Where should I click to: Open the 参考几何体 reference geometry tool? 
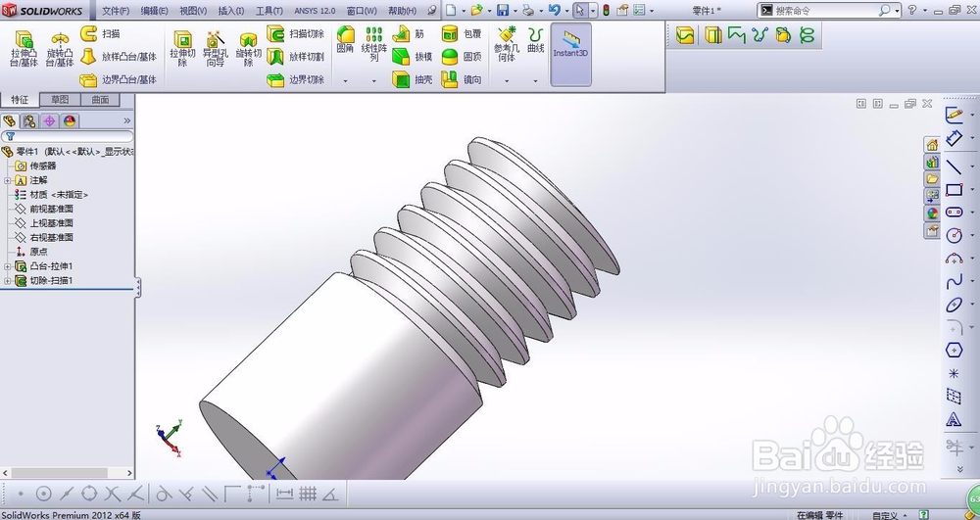[x=507, y=44]
